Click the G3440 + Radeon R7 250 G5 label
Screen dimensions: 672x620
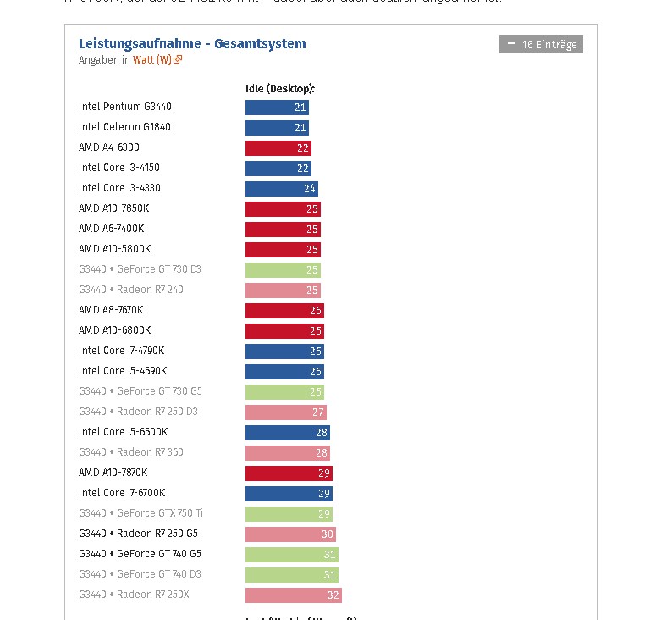tap(138, 534)
